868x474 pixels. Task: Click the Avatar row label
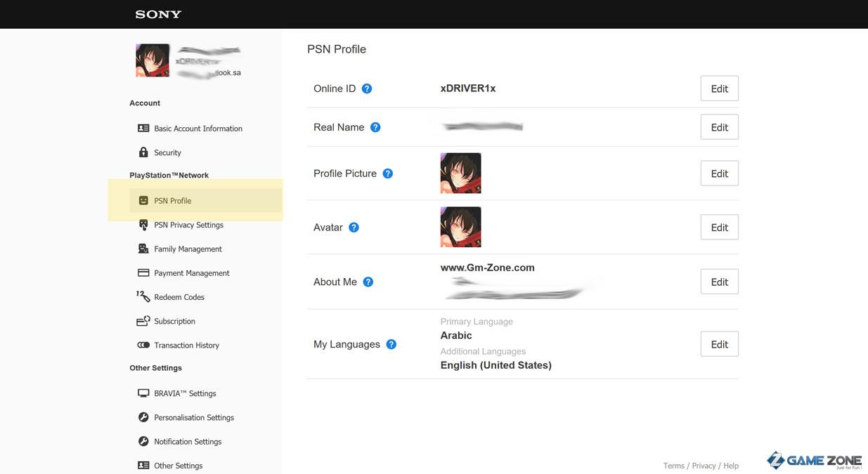(x=328, y=228)
